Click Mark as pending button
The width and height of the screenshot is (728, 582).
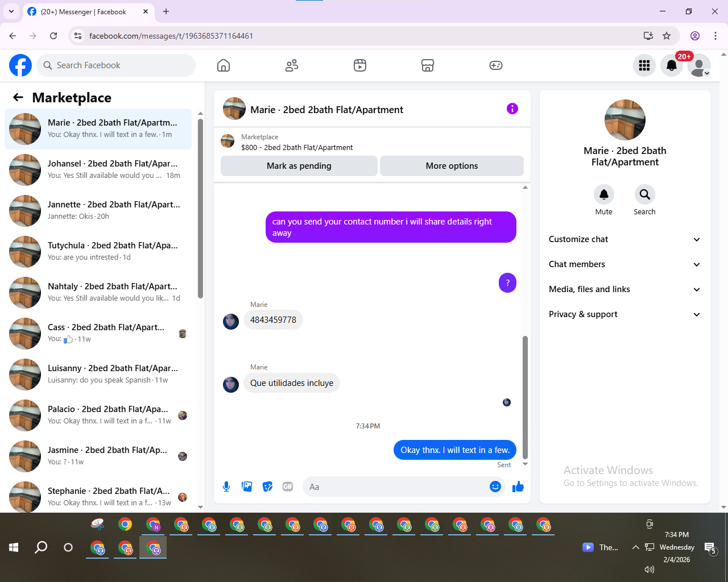click(x=299, y=166)
